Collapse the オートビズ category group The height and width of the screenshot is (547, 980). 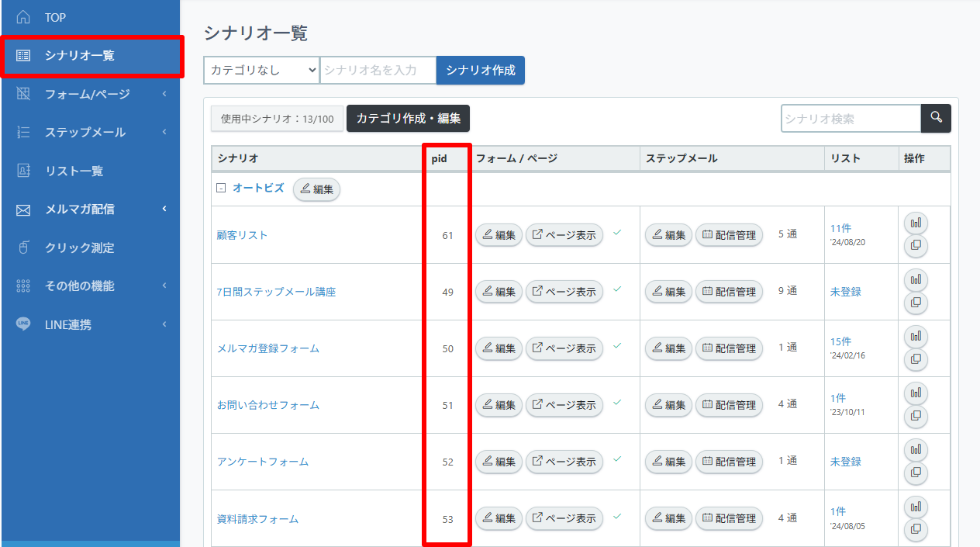221,188
